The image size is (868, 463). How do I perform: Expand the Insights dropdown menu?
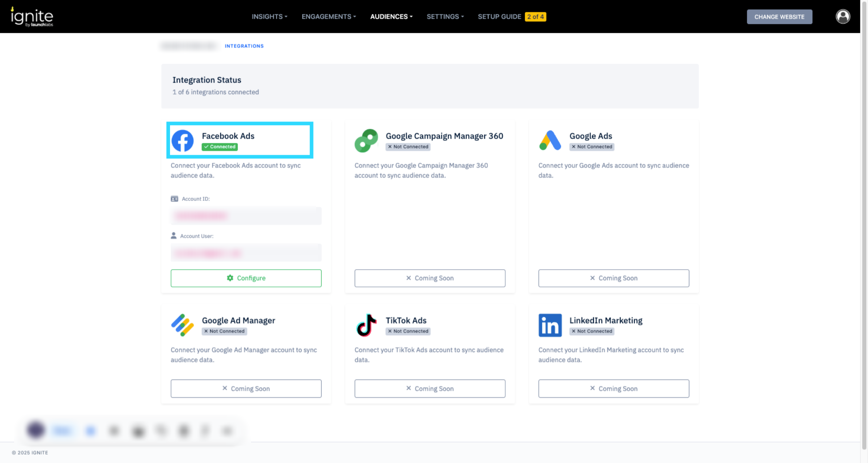click(x=269, y=17)
